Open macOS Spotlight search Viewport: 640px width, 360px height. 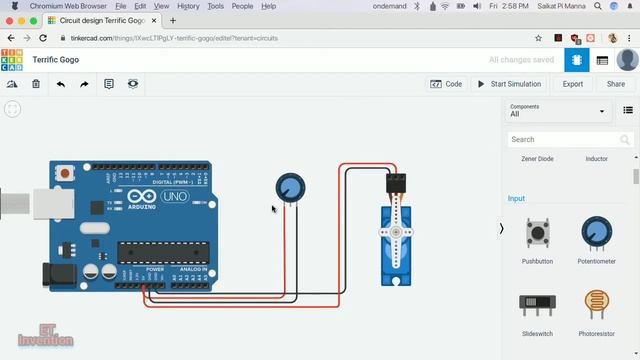[598, 6]
